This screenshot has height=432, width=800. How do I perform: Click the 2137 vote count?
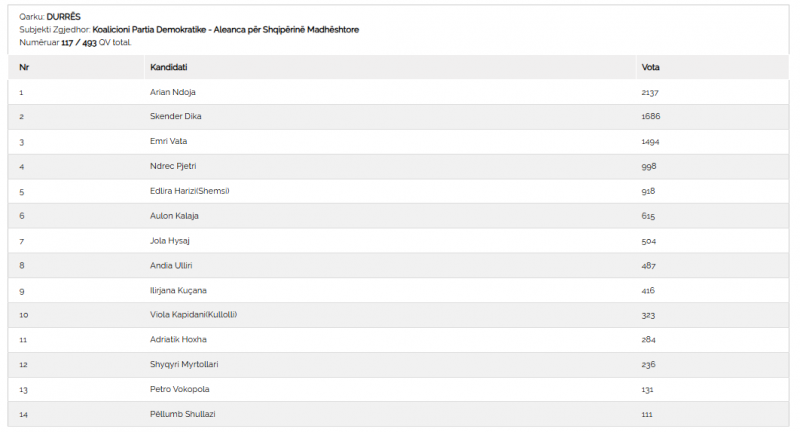click(650, 92)
